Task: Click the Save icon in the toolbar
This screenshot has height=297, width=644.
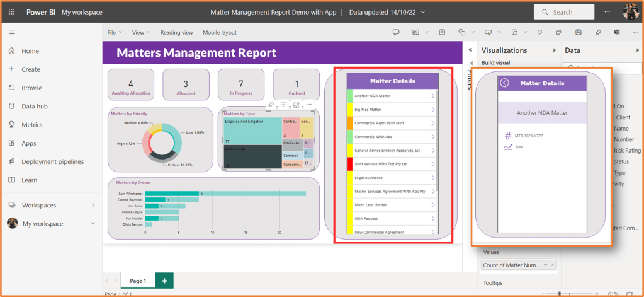Action: tap(579, 32)
